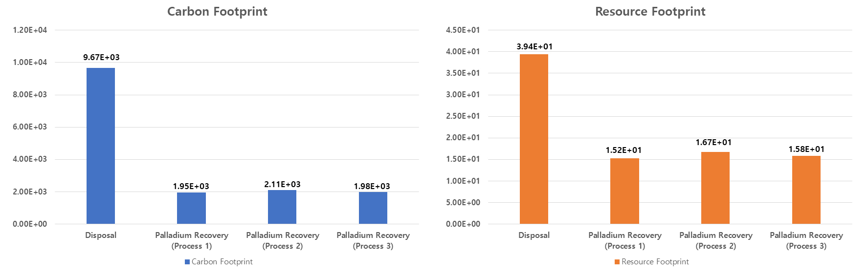Click the 9.67E+03 data label
Screen dimensions: 868x278
pyautogui.click(x=101, y=57)
